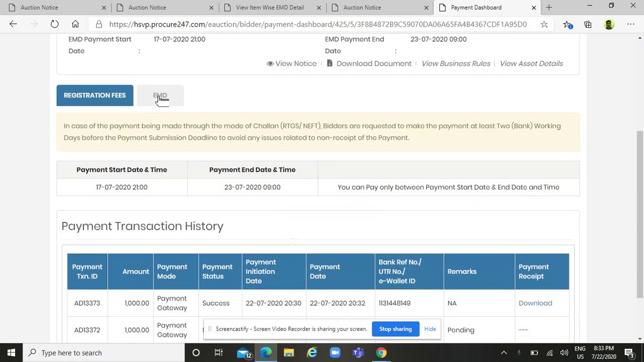Image resolution: width=644 pixels, height=362 pixels.
Task: Open the browser profile avatar
Action: coord(609,24)
